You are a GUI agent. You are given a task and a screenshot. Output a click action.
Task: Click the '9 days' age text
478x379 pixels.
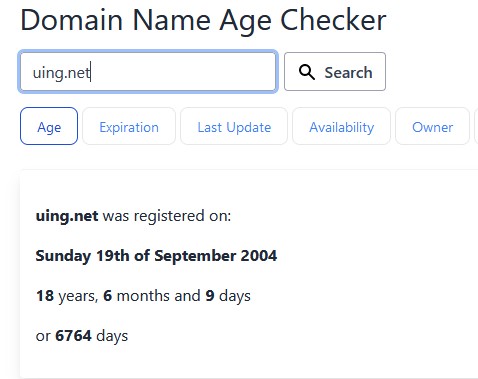pos(228,296)
